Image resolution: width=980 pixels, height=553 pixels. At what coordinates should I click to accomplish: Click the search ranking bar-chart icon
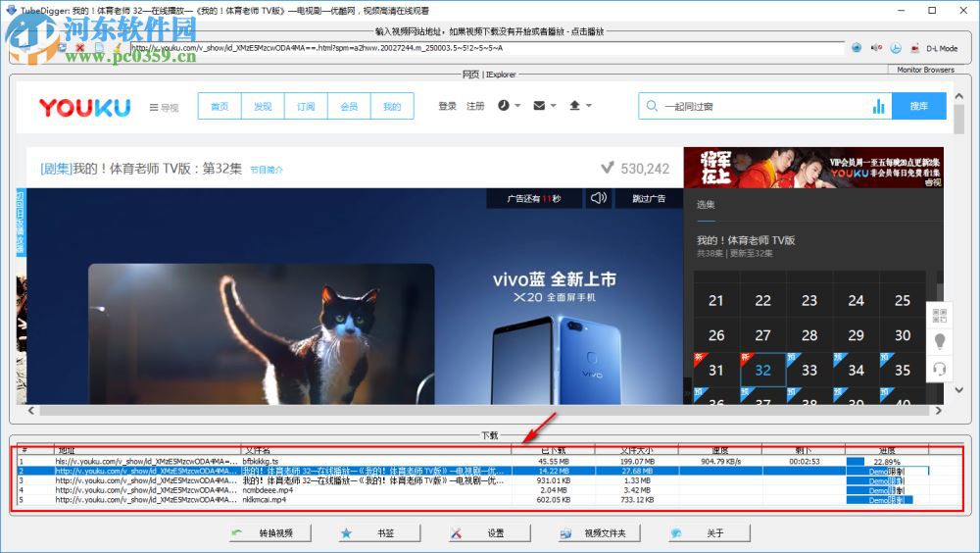pos(879,106)
